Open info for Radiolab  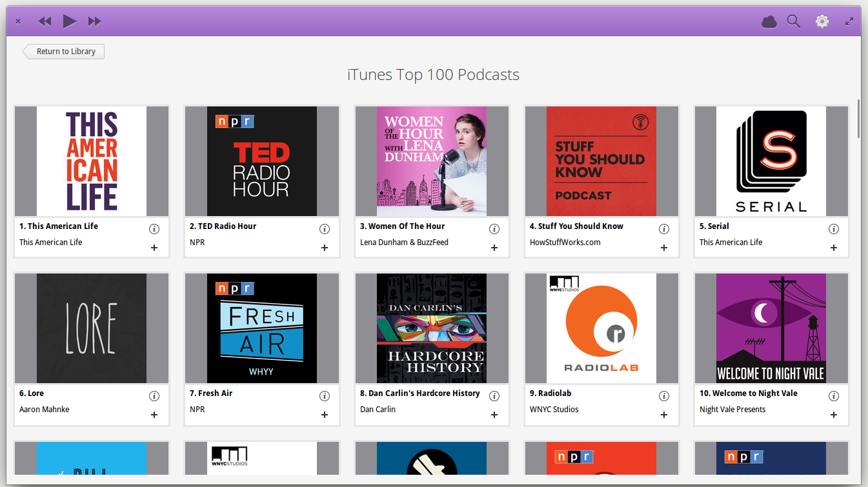pyautogui.click(x=664, y=395)
